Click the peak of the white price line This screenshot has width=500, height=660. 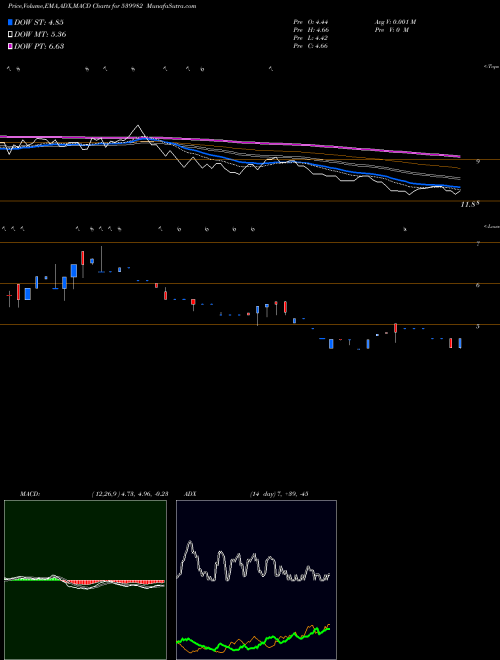tap(138, 126)
